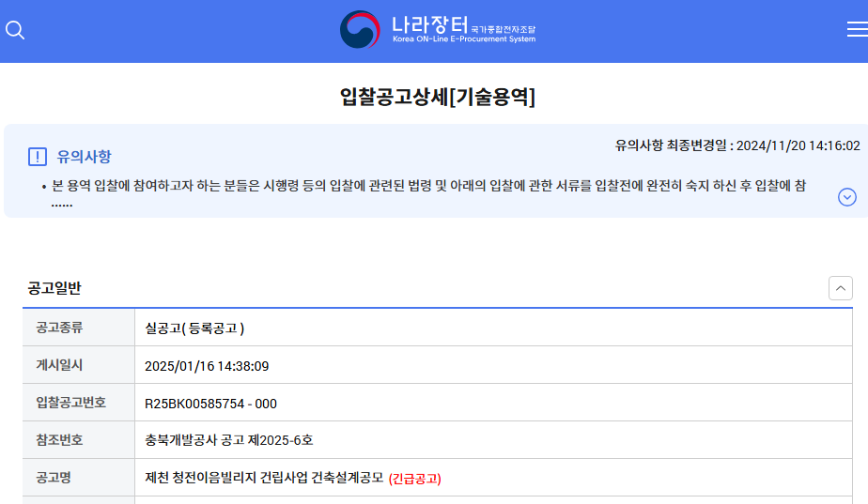
Task: Click the notice text starting 본 용역 입찰에
Action: pyautogui.click(x=429, y=185)
